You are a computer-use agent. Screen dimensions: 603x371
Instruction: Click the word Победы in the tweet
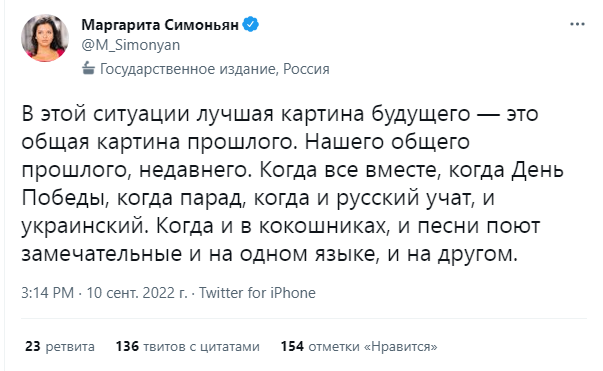click(x=65, y=198)
